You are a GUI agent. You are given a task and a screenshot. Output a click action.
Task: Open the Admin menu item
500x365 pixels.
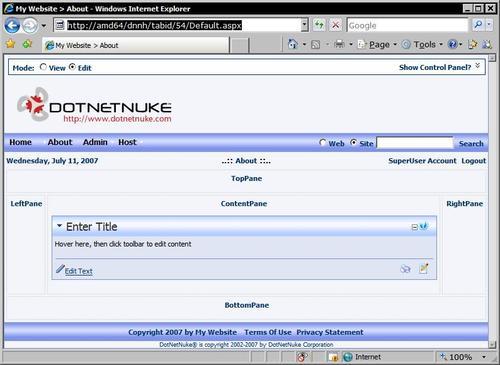(x=95, y=142)
